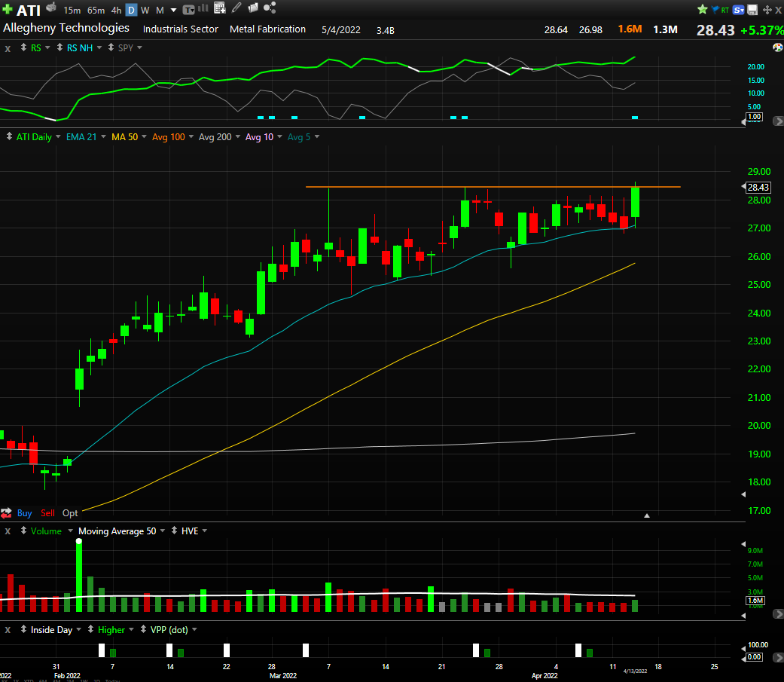Viewport: 784px width, 682px height.
Task: Click the up-down arrows beside Higher
Action: pos(90,629)
